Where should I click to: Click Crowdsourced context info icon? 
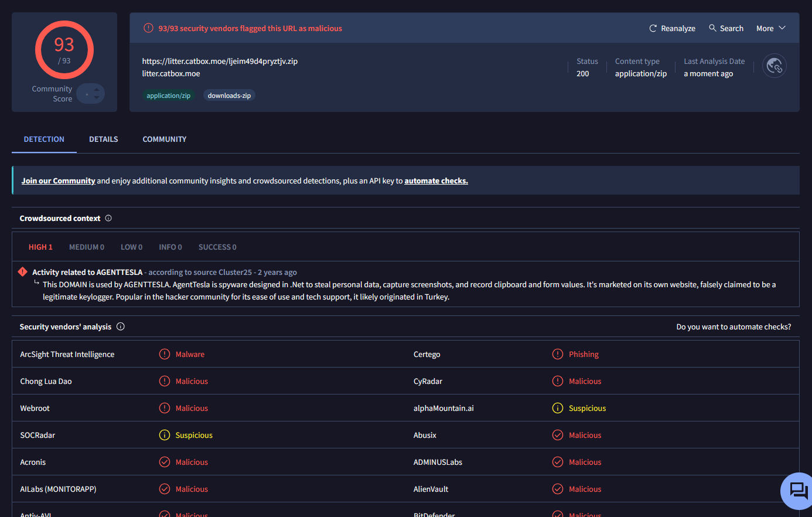coord(108,218)
